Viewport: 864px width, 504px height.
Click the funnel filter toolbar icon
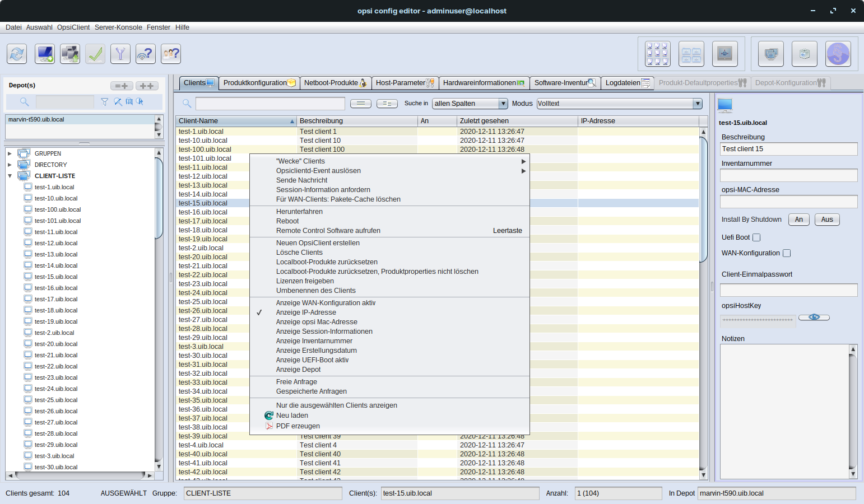120,54
